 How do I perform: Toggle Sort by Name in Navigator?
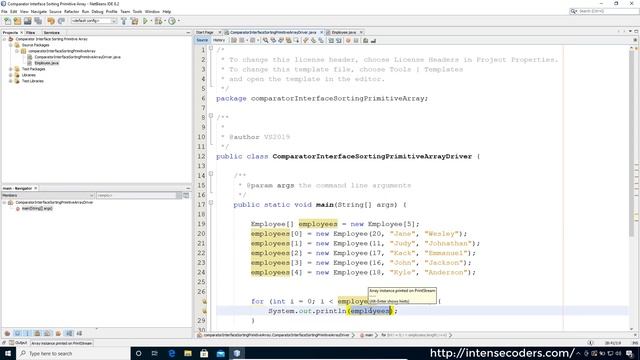tap(69, 333)
